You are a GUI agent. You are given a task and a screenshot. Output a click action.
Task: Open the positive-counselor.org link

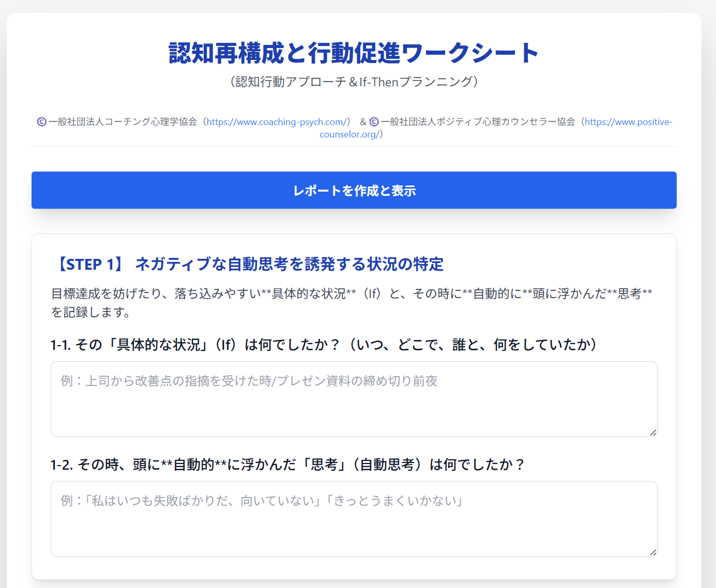pos(628,122)
